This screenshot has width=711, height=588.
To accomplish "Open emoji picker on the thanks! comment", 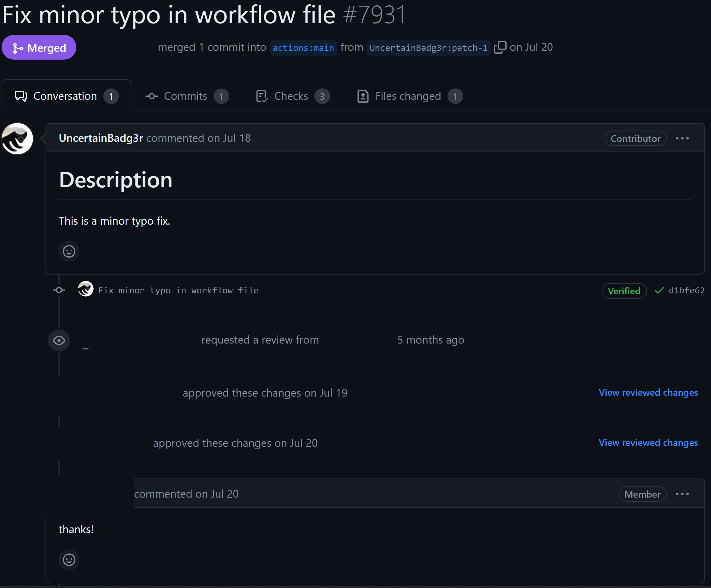I will click(x=69, y=560).
